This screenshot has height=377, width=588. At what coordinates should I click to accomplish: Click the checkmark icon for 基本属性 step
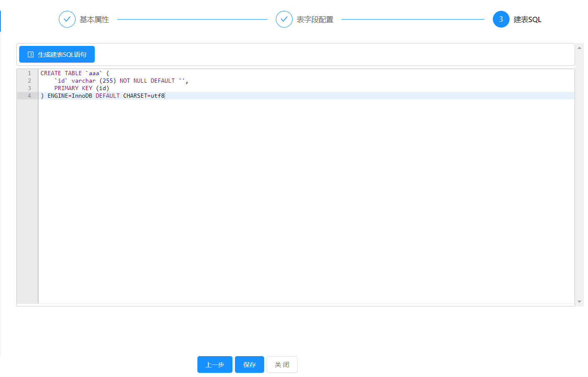coord(67,19)
